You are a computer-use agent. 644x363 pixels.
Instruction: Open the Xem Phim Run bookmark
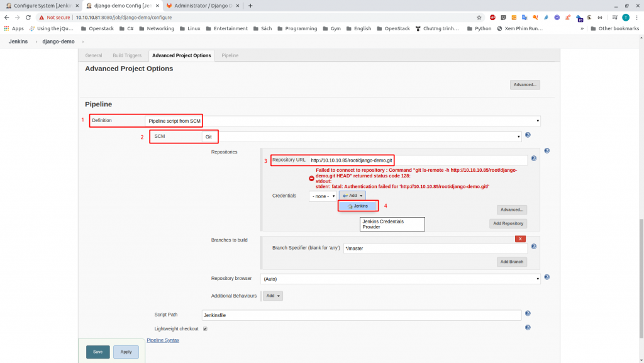point(519,28)
